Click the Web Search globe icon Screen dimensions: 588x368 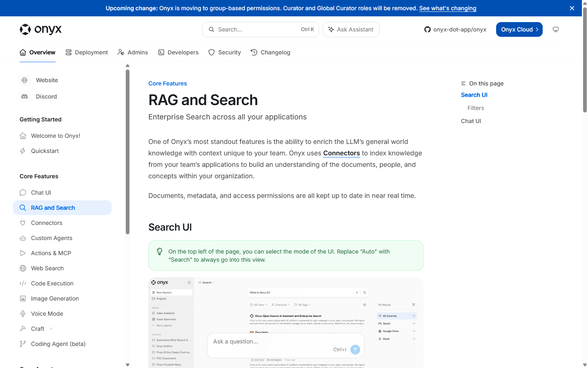(23, 268)
